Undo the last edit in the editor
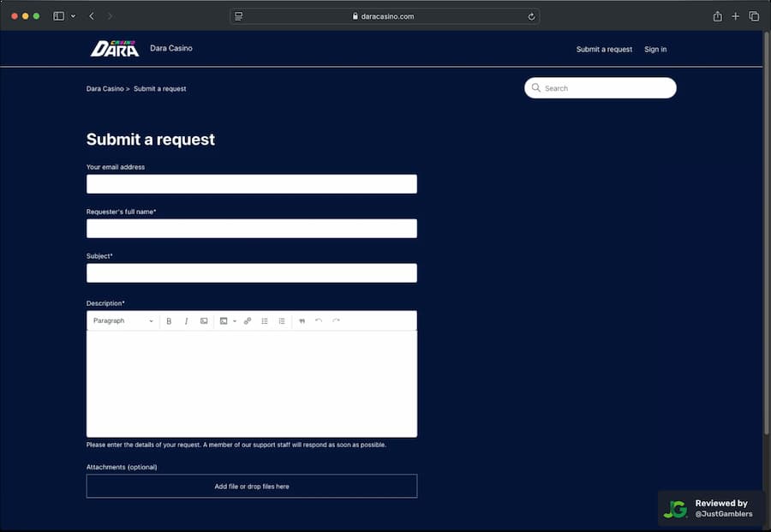Image resolution: width=771 pixels, height=532 pixels. pyautogui.click(x=319, y=320)
